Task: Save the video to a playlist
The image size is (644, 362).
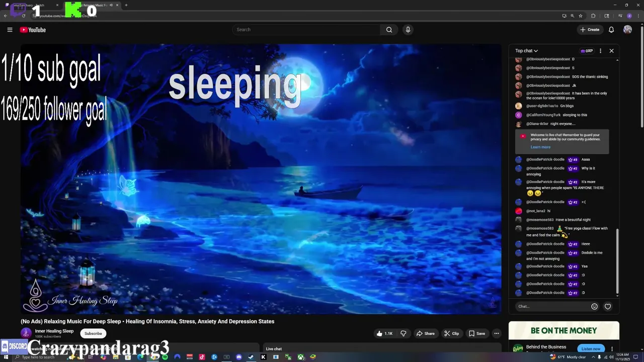Action: (477, 333)
